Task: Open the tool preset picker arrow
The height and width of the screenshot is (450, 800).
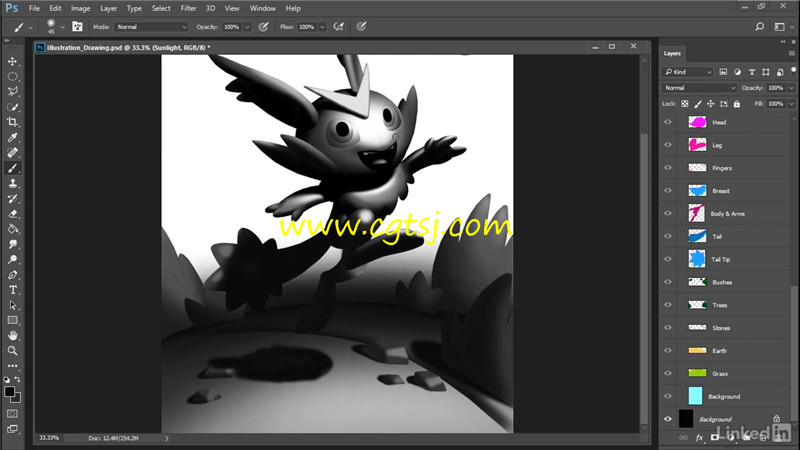Action: pyautogui.click(x=30, y=27)
